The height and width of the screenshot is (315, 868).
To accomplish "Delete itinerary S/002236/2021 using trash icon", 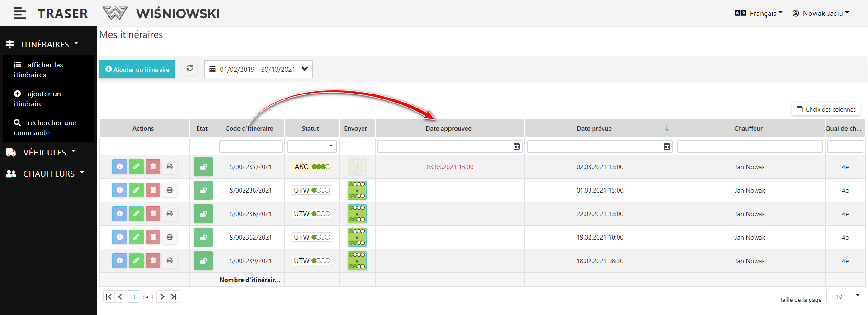I will pos(153,214).
